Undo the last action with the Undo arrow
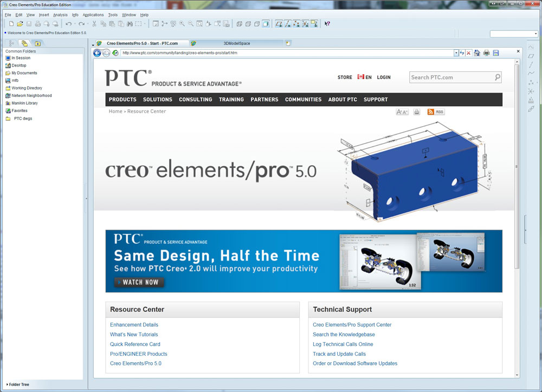 coord(68,23)
